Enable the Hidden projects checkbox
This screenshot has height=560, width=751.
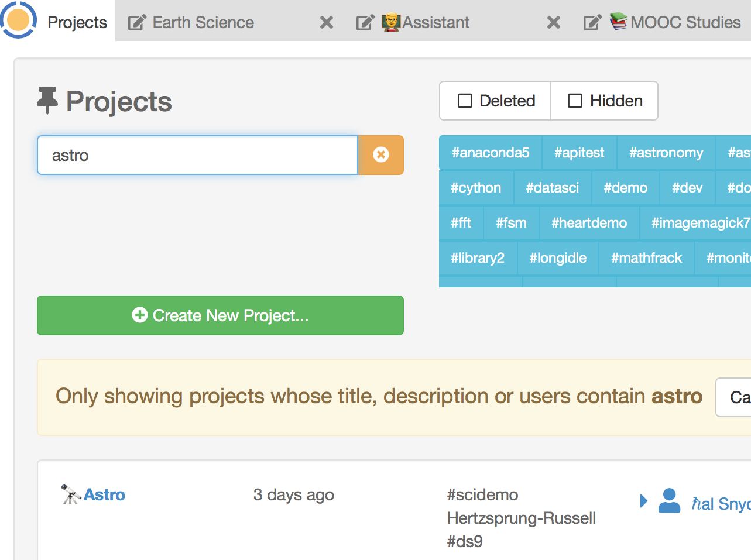tap(575, 101)
